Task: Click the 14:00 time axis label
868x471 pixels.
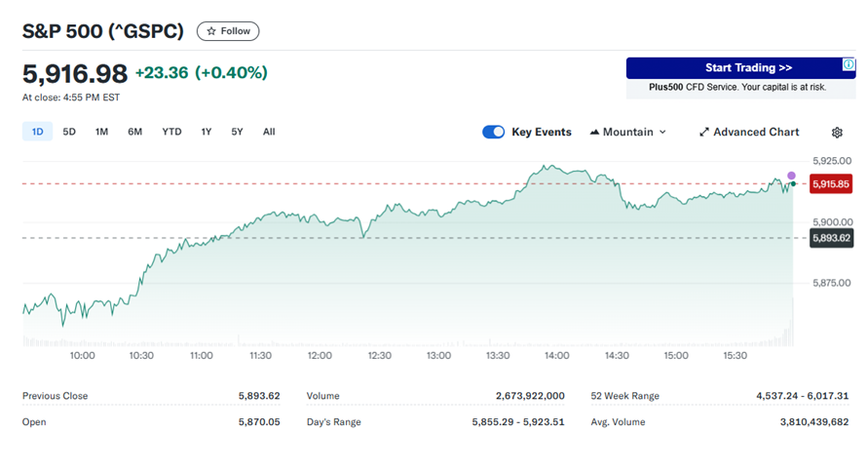Action: pyautogui.click(x=557, y=356)
